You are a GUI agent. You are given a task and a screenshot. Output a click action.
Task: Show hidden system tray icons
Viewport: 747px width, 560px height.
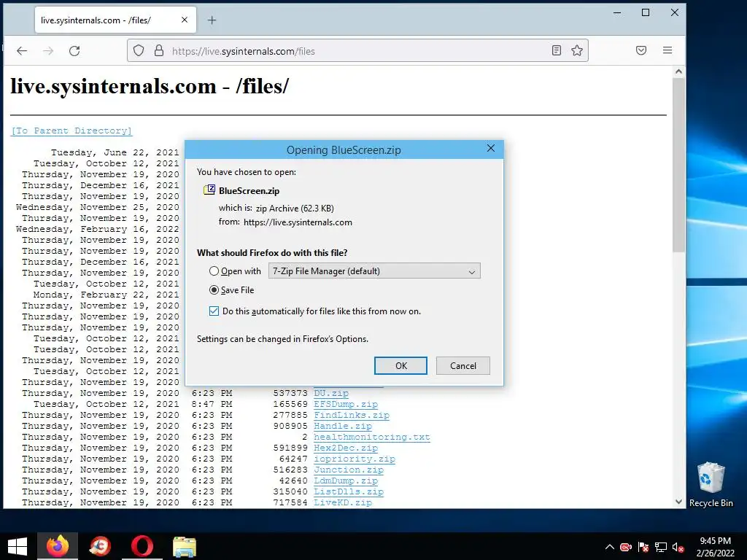(x=609, y=547)
